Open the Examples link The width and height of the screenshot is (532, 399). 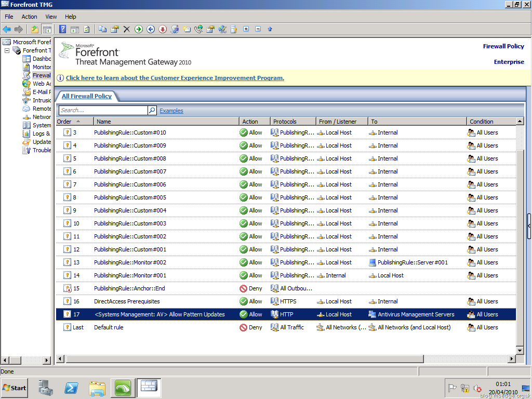coord(171,111)
